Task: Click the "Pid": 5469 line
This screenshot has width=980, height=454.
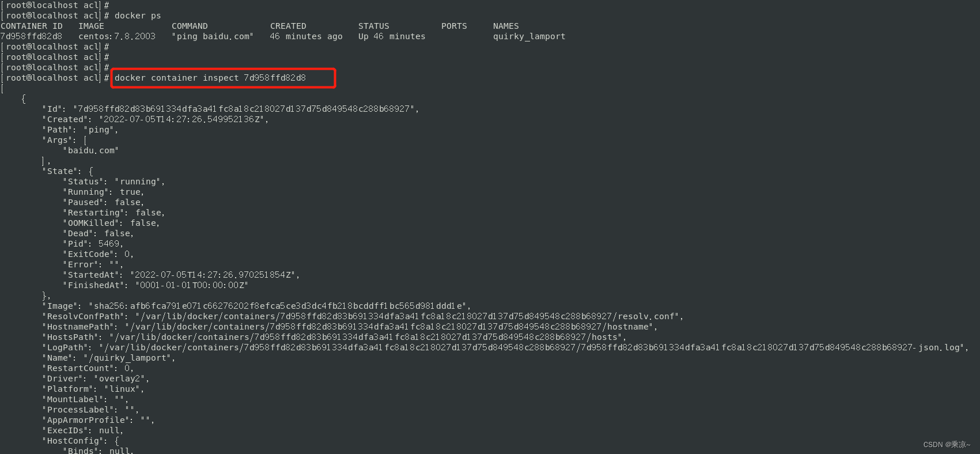Action: tap(93, 244)
